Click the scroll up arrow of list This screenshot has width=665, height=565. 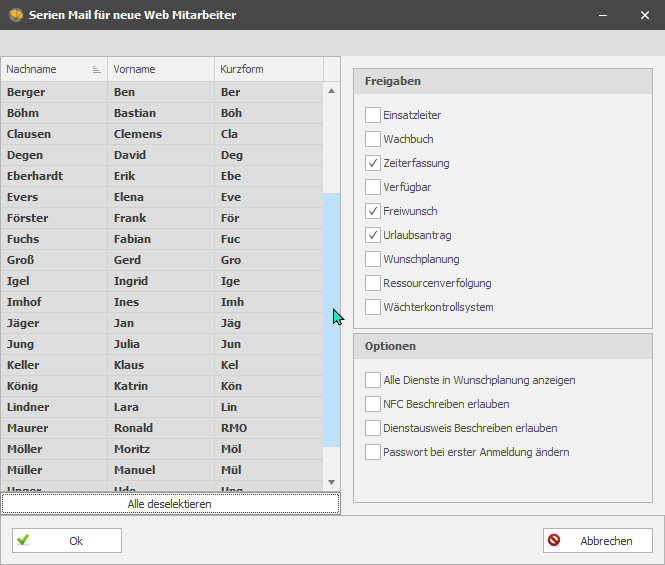click(x=332, y=91)
